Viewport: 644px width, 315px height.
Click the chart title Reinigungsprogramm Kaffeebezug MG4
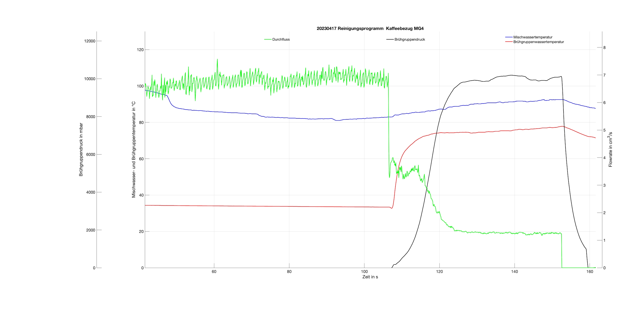tap(370, 28)
